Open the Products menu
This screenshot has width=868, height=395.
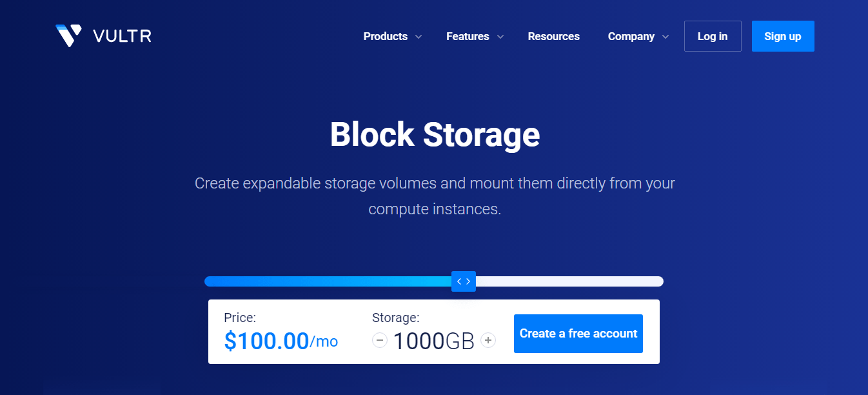[x=385, y=37]
